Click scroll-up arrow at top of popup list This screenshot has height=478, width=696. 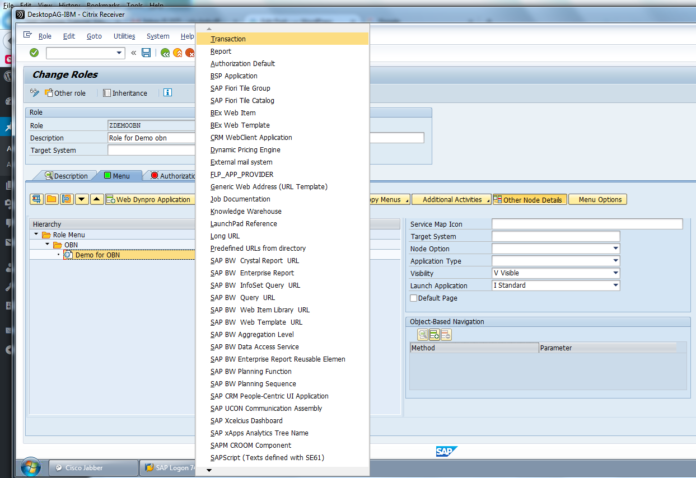[209, 29]
